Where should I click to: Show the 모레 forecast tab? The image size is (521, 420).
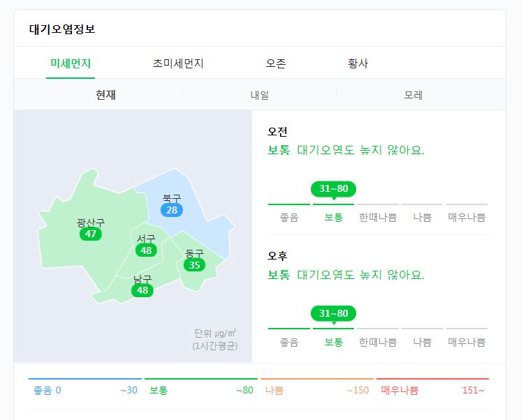[413, 95]
